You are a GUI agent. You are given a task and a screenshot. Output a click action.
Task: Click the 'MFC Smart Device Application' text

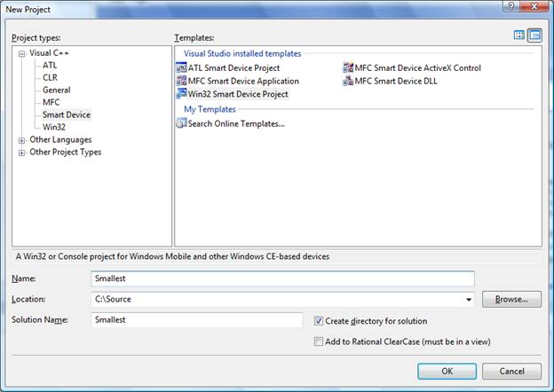243,82
